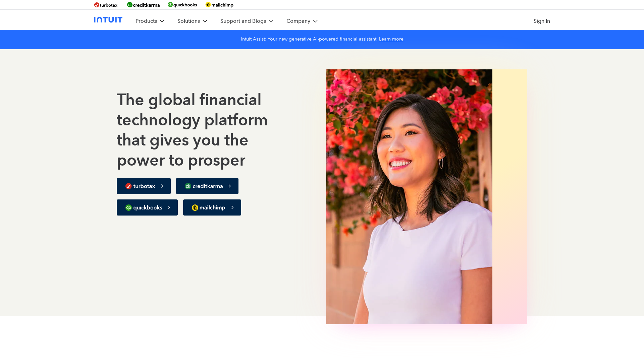
Task: Click the chevron beside Products
Action: point(162,21)
